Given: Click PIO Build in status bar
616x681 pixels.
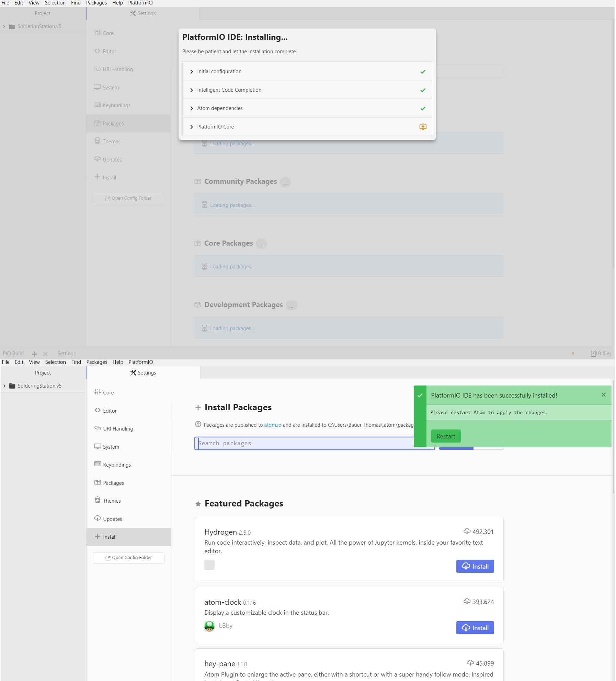Looking at the screenshot, I should point(13,354).
